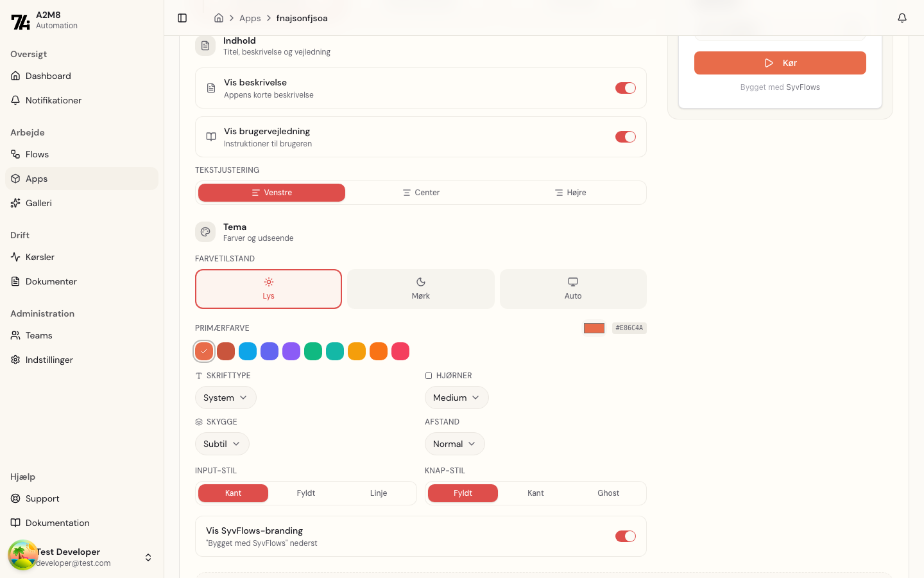
Task: Open the notifications bell icon
Action: click(902, 18)
